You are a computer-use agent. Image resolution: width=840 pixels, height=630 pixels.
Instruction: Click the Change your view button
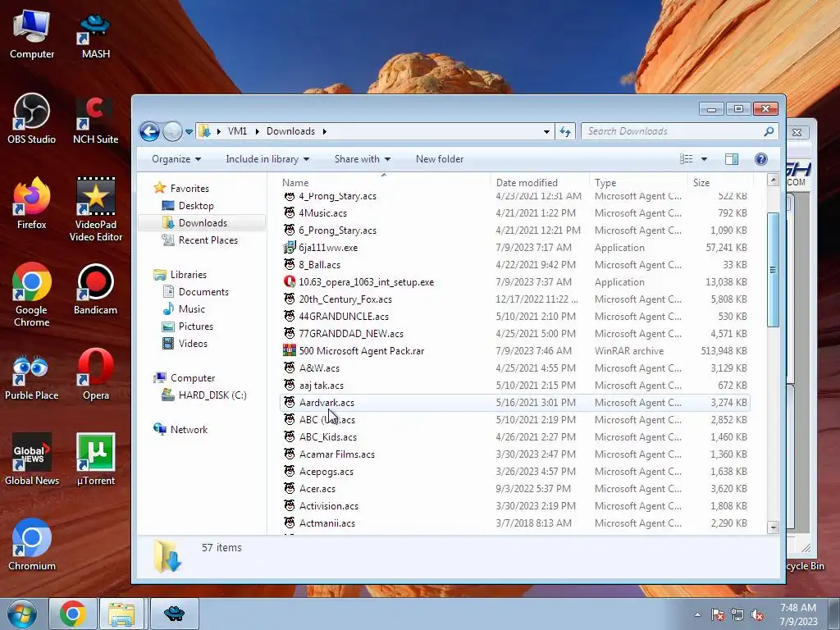coord(687,159)
